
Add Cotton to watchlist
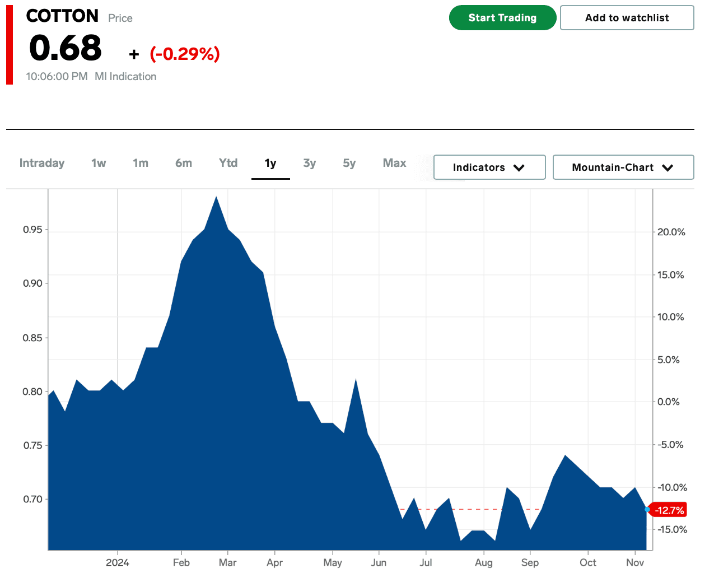coord(627,18)
